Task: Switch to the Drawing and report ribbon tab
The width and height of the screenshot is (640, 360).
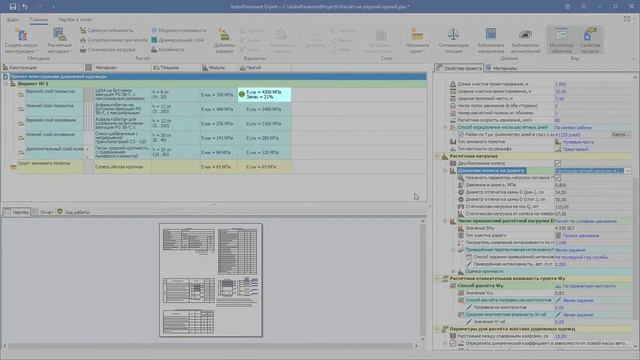Action: pyautogui.click(x=75, y=20)
